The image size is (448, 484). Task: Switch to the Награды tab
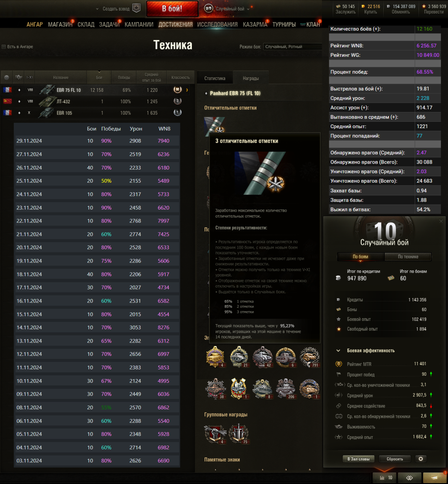point(251,78)
